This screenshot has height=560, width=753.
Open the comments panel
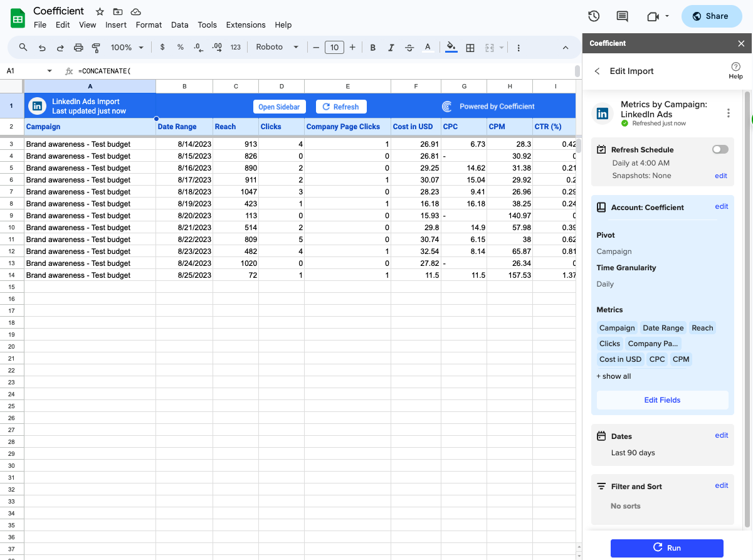pos(623,16)
